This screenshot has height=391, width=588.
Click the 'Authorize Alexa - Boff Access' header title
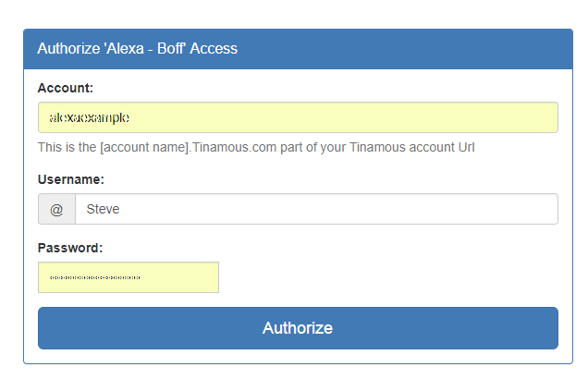click(137, 49)
